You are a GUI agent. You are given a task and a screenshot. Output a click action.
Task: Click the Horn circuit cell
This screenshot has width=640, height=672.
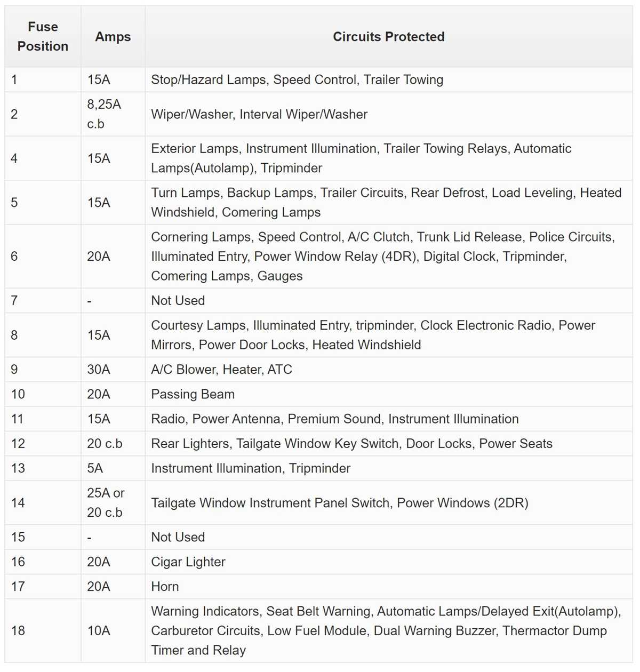click(x=389, y=586)
